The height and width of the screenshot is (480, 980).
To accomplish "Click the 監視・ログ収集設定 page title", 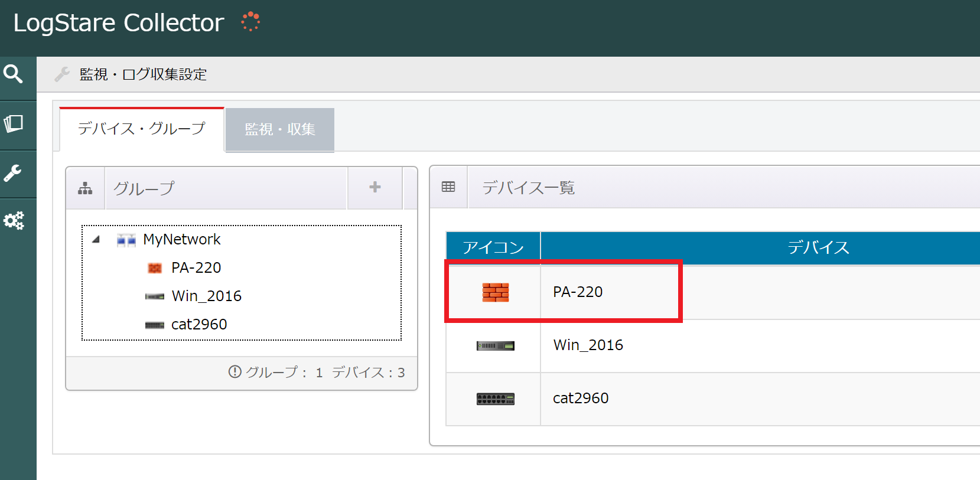I will tap(143, 74).
